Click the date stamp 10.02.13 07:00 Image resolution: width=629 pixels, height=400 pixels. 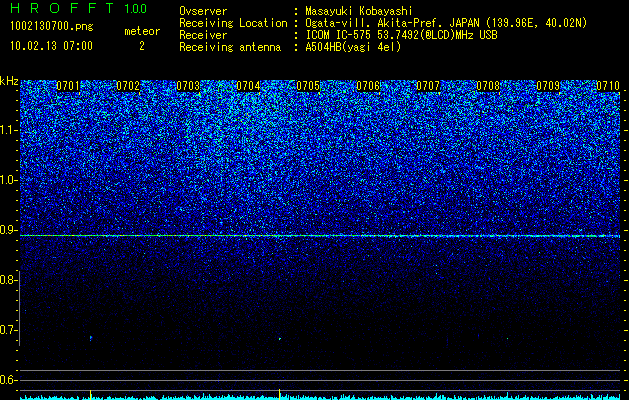point(51,46)
